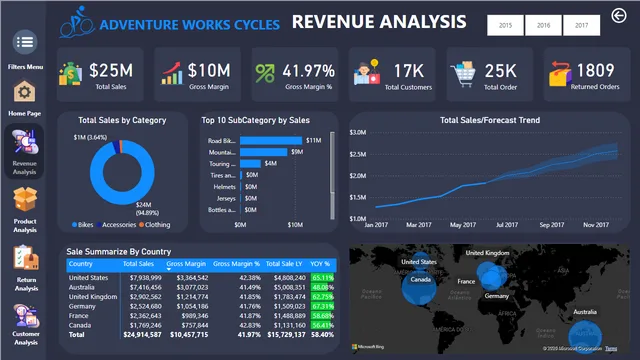
Task: Select the Bikes donut segment
Action: [122, 198]
